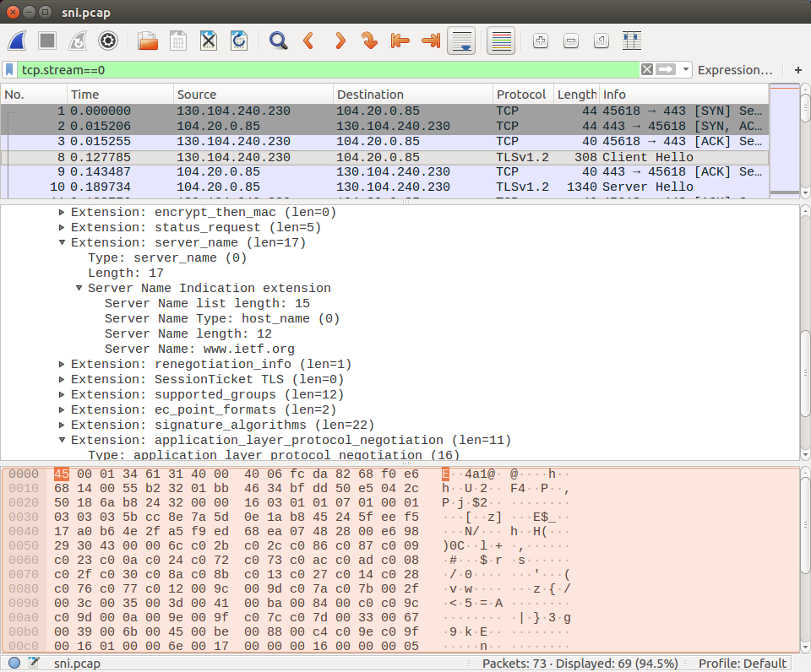Select packet 2 SYN, ACK row
The image size is (811, 672).
384,126
